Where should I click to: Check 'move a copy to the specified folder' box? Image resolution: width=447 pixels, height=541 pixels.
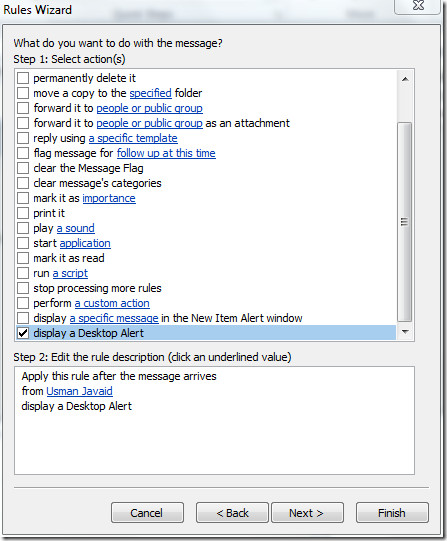(x=23, y=93)
